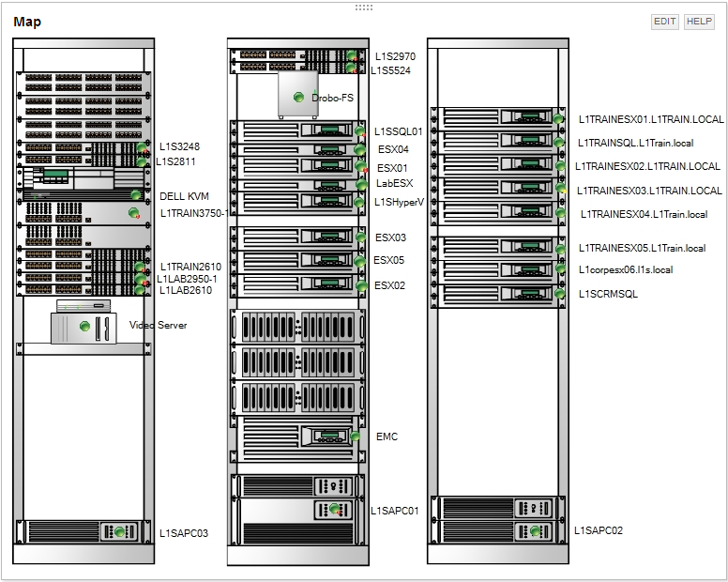This screenshot has width=728, height=582.
Task: Click the ESX03 status icon
Action: tap(361, 237)
